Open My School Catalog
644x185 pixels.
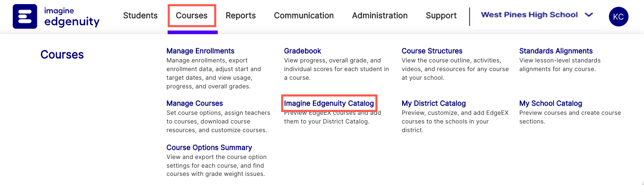tap(551, 103)
